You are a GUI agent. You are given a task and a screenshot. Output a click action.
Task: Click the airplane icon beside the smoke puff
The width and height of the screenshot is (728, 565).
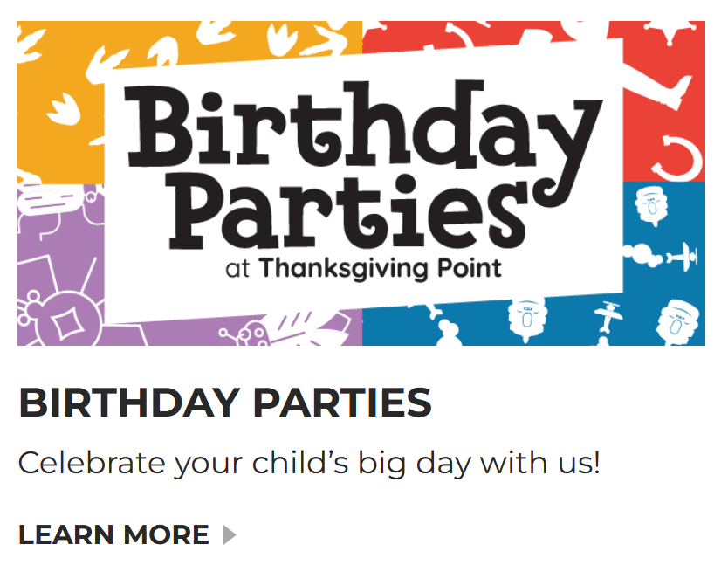683,257
